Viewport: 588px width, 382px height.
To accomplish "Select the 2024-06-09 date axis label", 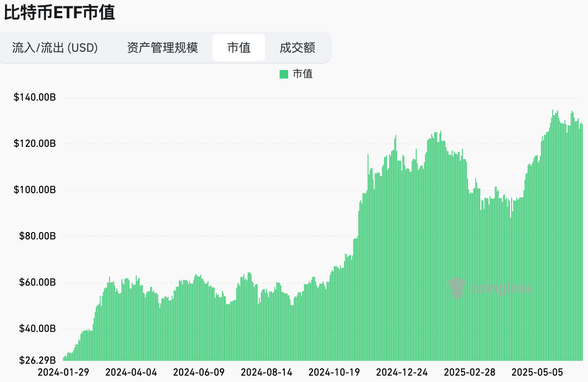I will coord(199,372).
